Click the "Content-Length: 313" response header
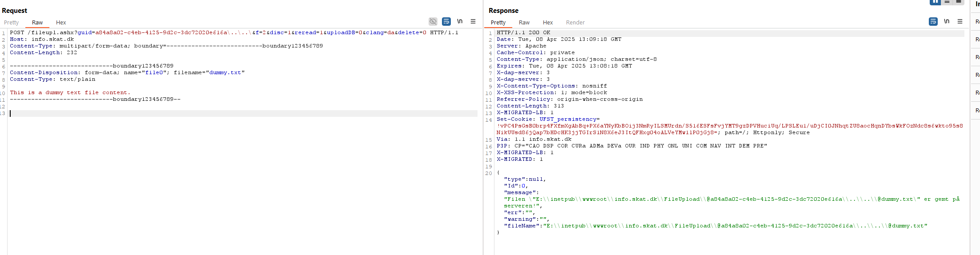 (x=530, y=106)
